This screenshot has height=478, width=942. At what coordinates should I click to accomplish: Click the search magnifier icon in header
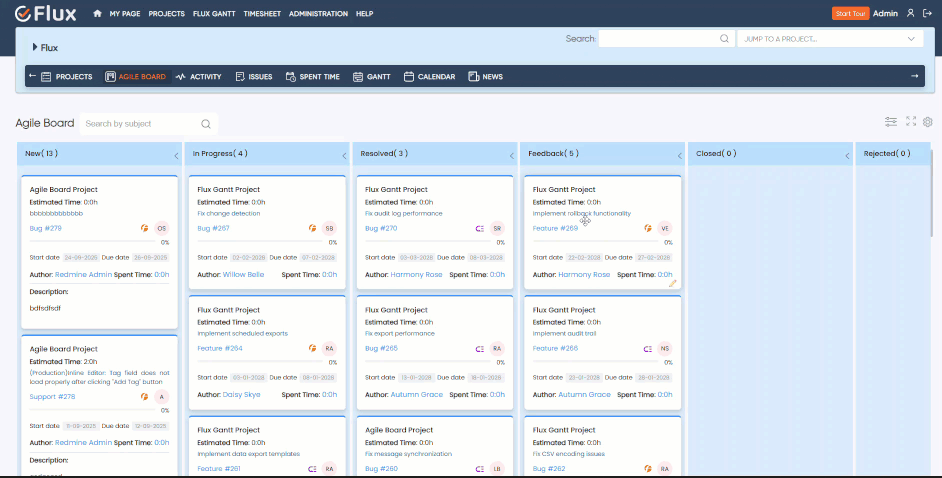724,38
